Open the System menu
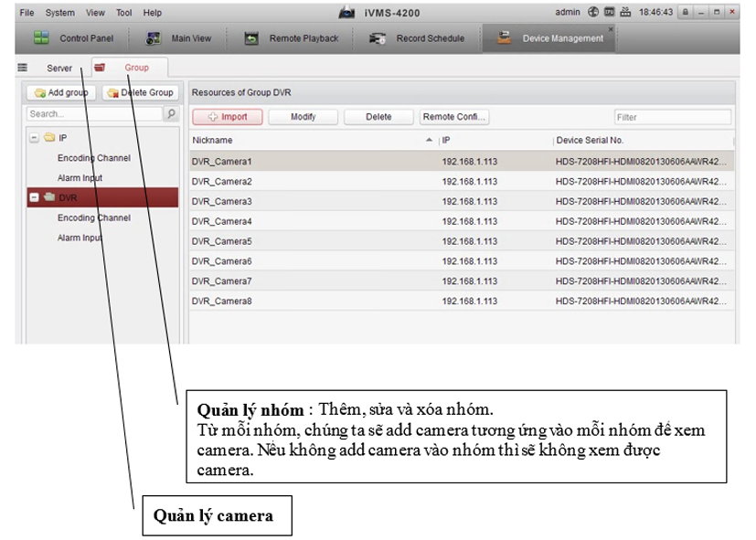This screenshot has height=540, width=756. (59, 13)
